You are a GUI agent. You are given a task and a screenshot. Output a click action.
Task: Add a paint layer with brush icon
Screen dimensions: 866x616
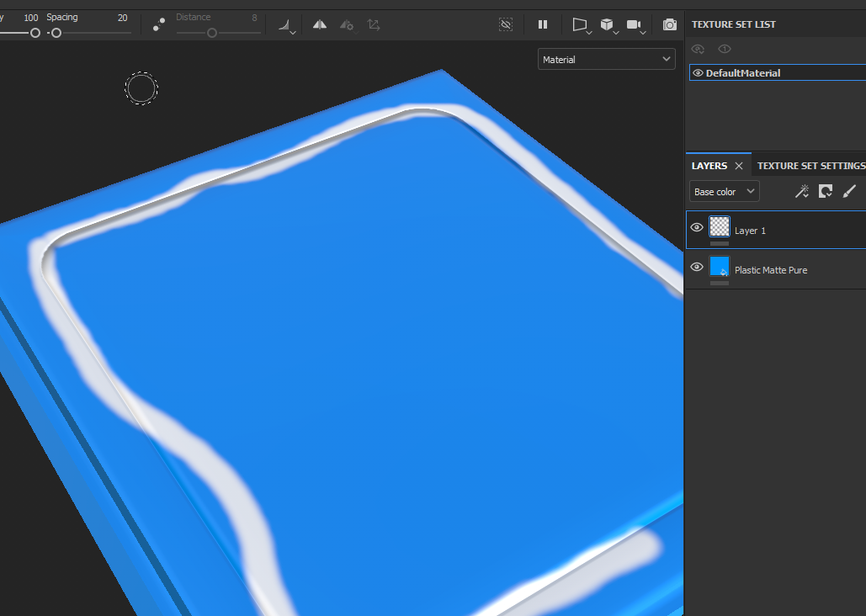click(849, 192)
